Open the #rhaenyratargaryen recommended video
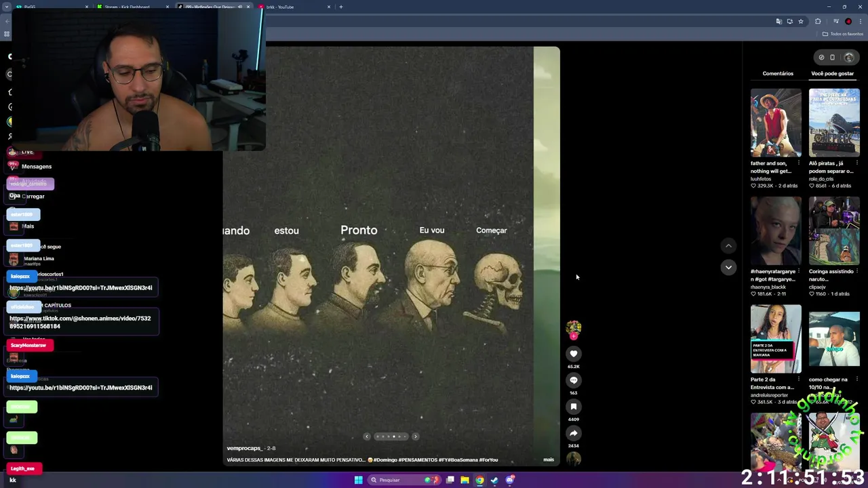This screenshot has width=868, height=488. coord(776,231)
